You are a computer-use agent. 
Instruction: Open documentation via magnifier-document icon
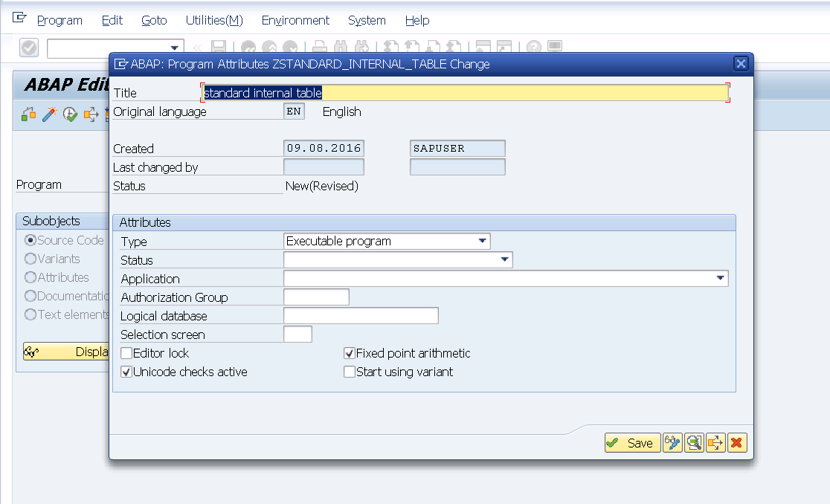coord(693,442)
